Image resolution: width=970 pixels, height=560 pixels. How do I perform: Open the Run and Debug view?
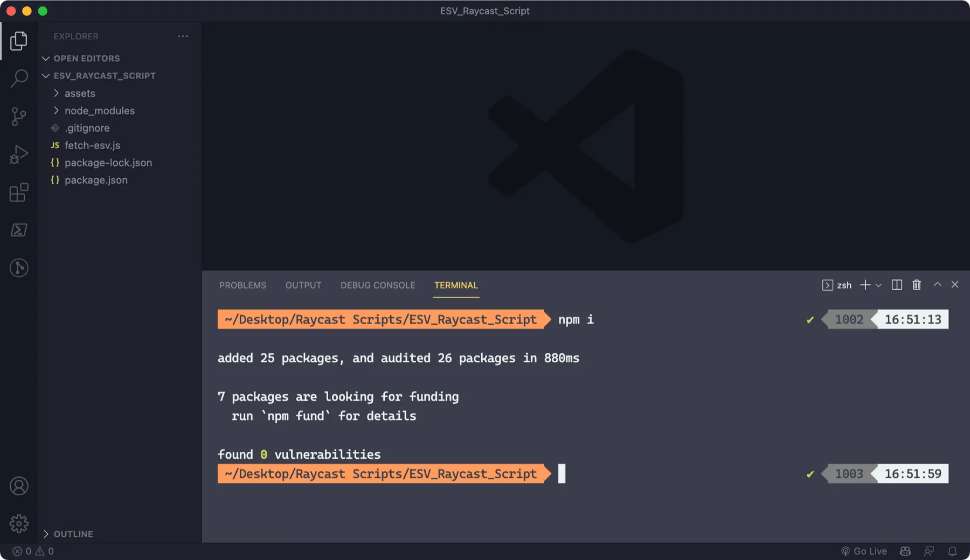(x=19, y=154)
